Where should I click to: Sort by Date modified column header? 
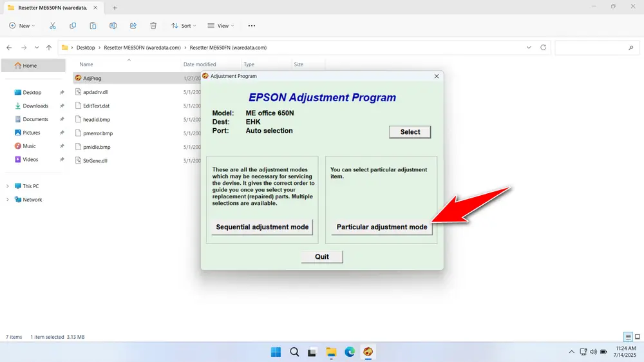pos(200,64)
